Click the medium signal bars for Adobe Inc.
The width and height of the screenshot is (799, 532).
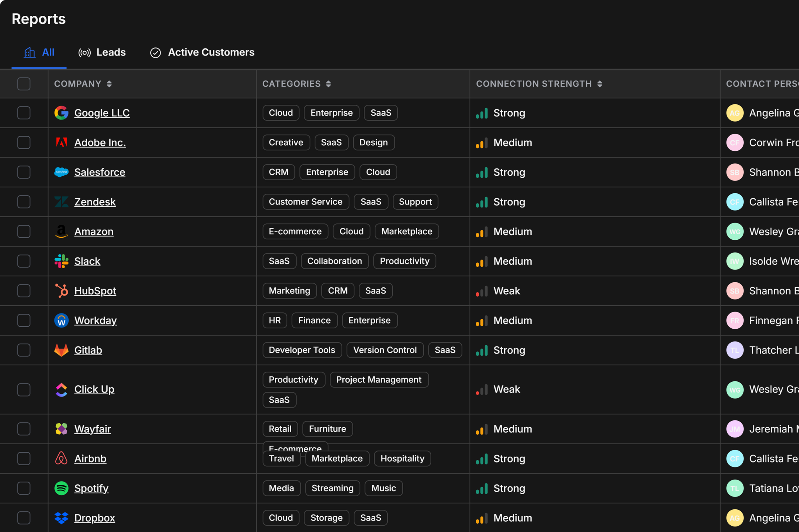click(482, 143)
